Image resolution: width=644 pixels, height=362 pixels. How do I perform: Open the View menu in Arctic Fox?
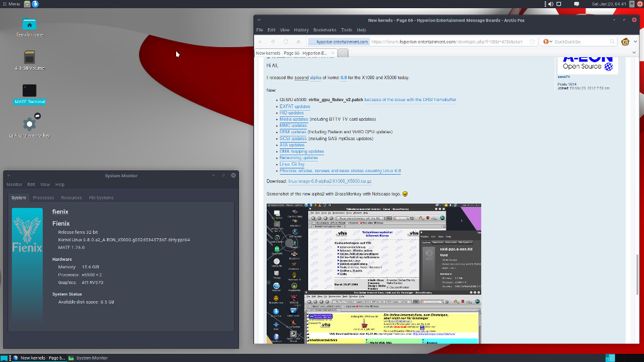[x=285, y=30]
